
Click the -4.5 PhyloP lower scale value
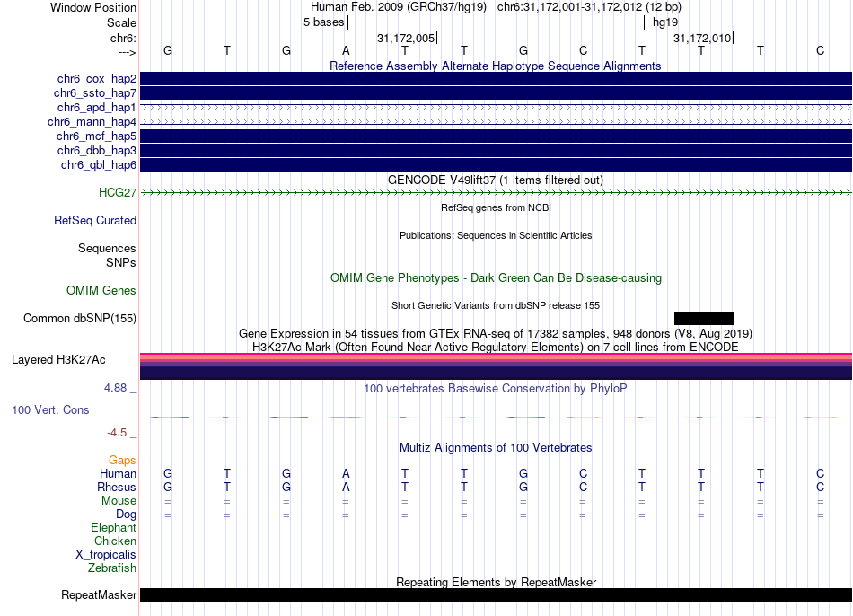click(117, 433)
